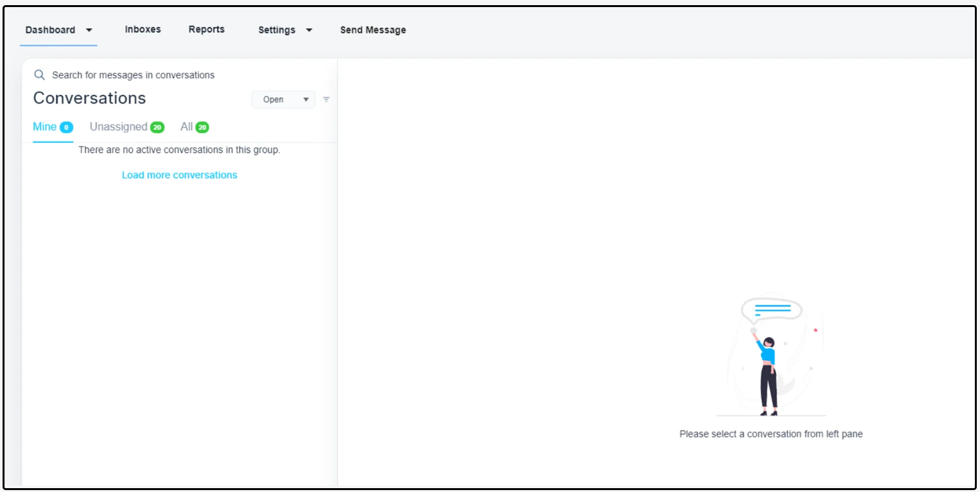
Task: Click Send Message in the top bar
Action: point(373,30)
